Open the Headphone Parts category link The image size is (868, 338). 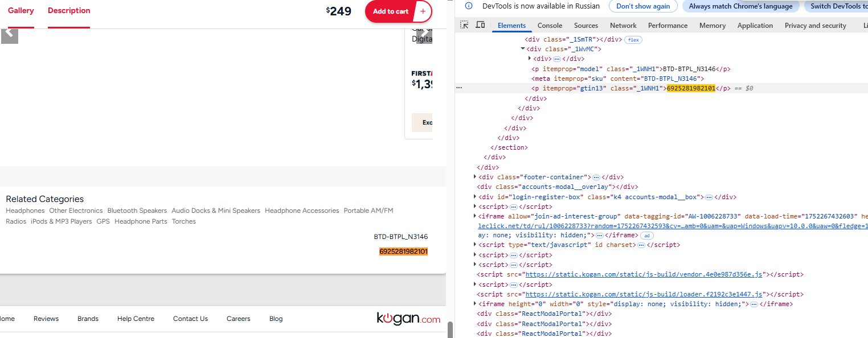coord(141,221)
